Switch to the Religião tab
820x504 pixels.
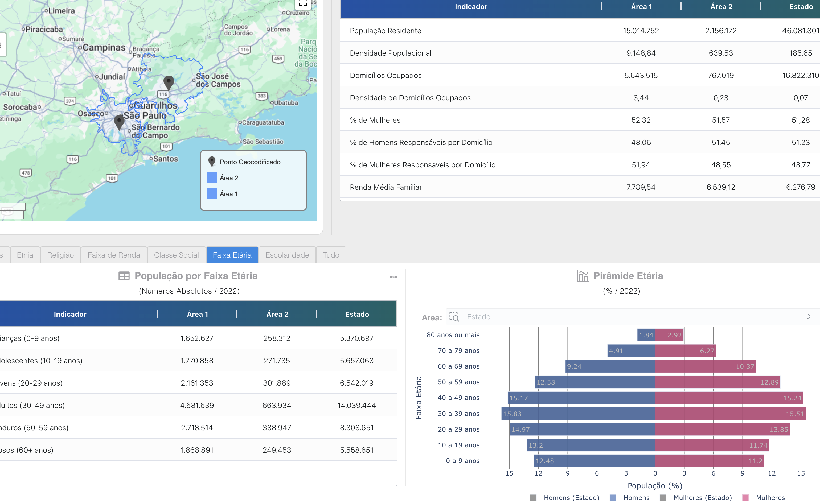(60, 255)
